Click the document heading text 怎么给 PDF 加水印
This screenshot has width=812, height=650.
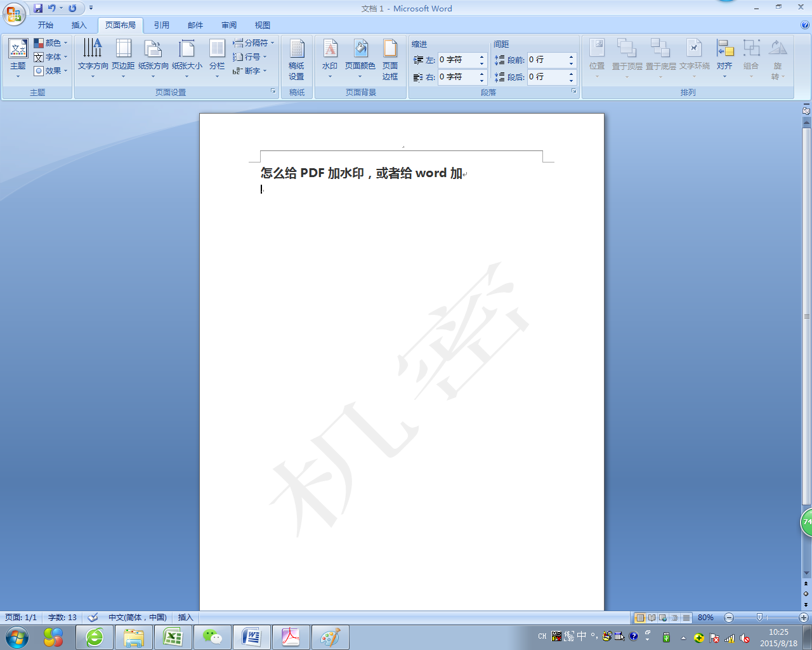pyautogui.click(x=312, y=173)
